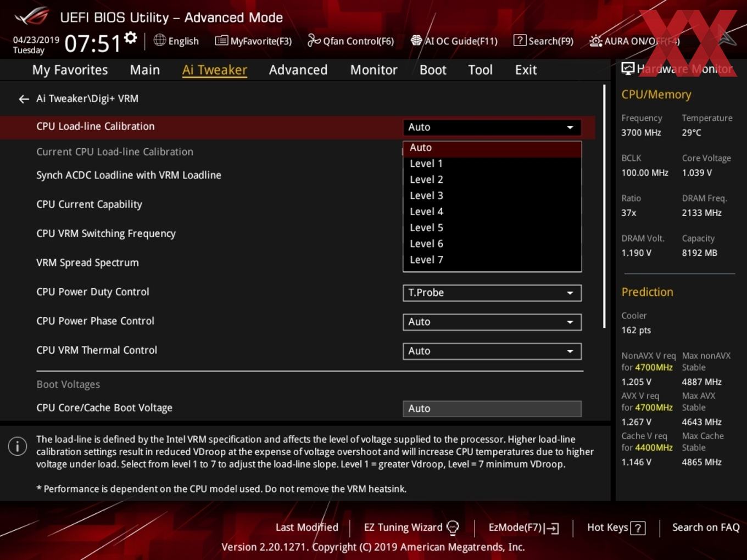Open Search(F9) tool
Image resolution: width=747 pixels, height=560 pixels.
[x=543, y=41]
